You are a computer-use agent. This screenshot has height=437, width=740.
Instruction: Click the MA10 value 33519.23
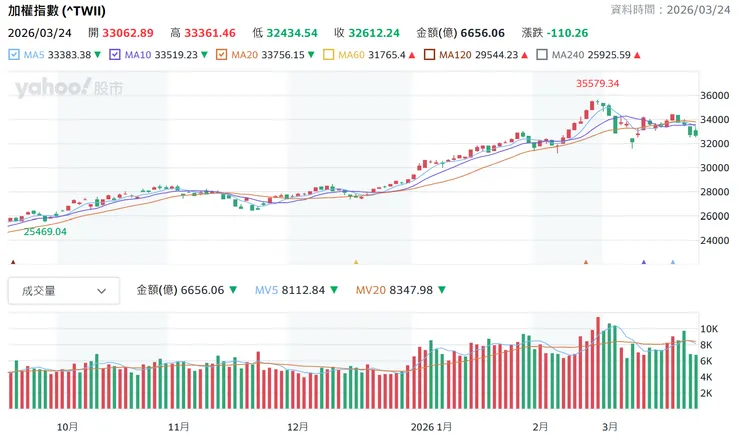click(x=176, y=55)
